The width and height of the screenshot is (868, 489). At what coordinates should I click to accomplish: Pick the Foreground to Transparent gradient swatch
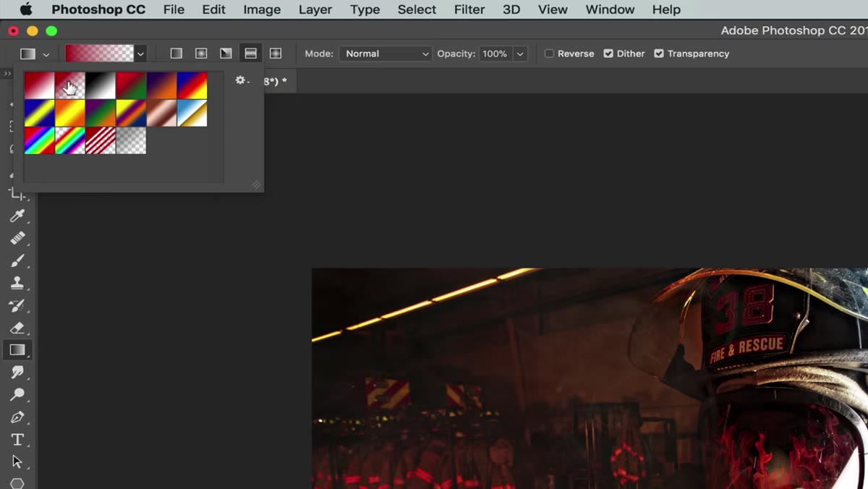(x=70, y=85)
